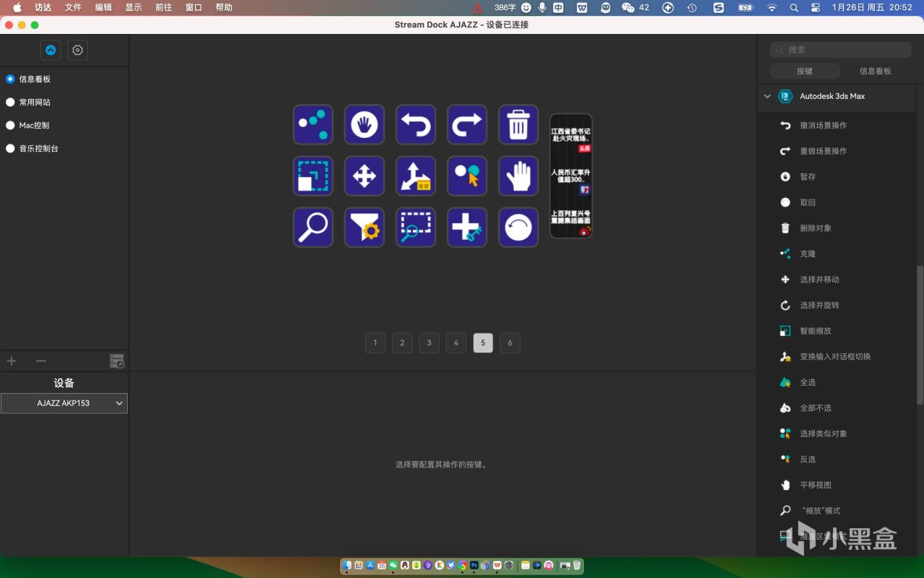Select the 人民币汇率 news tile on the side strip

571,180
